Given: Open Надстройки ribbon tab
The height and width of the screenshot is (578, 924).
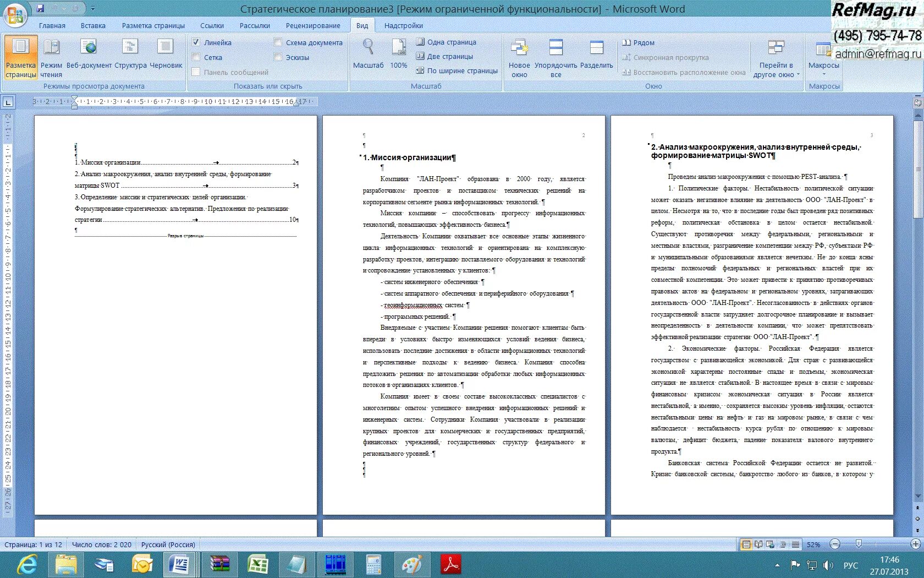Looking at the screenshot, I should (x=404, y=25).
